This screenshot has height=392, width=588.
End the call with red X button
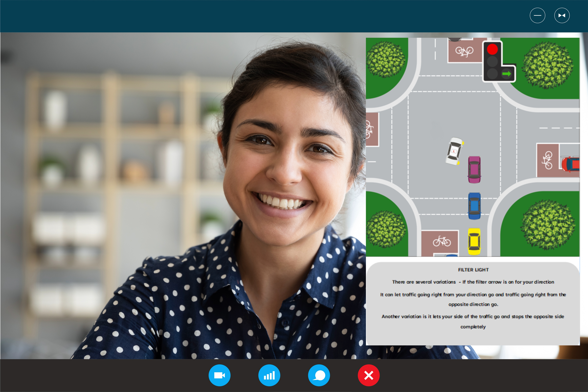point(369,375)
